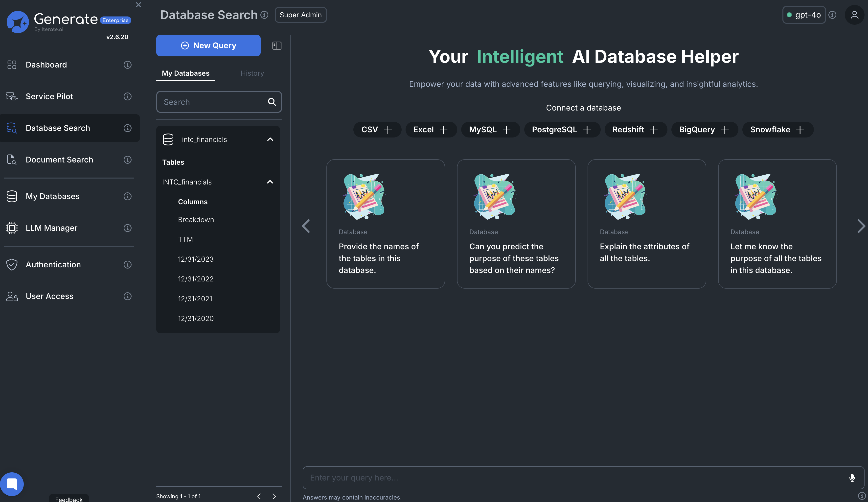Viewport: 868px width, 502px height.
Task: Close the left sidebar with the X
Action: coord(138,5)
